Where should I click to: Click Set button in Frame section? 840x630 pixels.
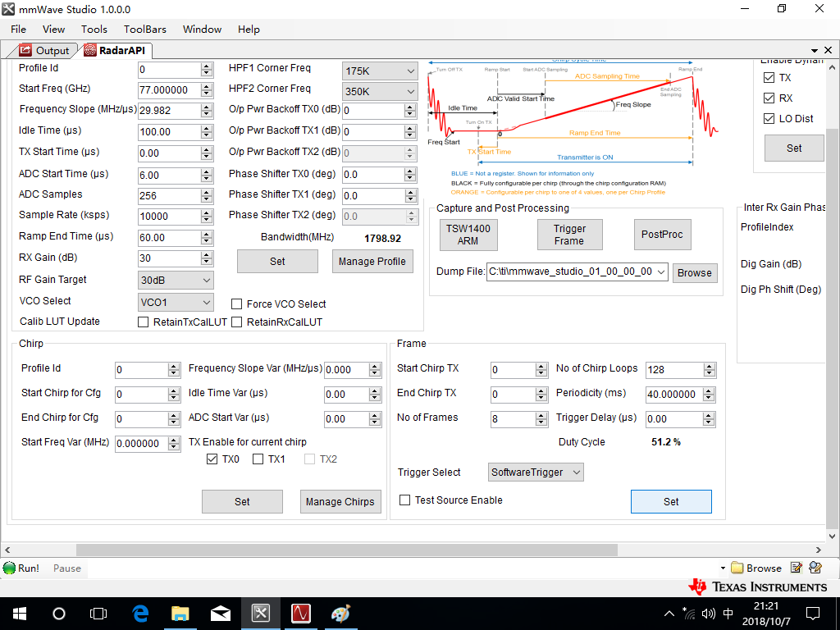point(671,502)
